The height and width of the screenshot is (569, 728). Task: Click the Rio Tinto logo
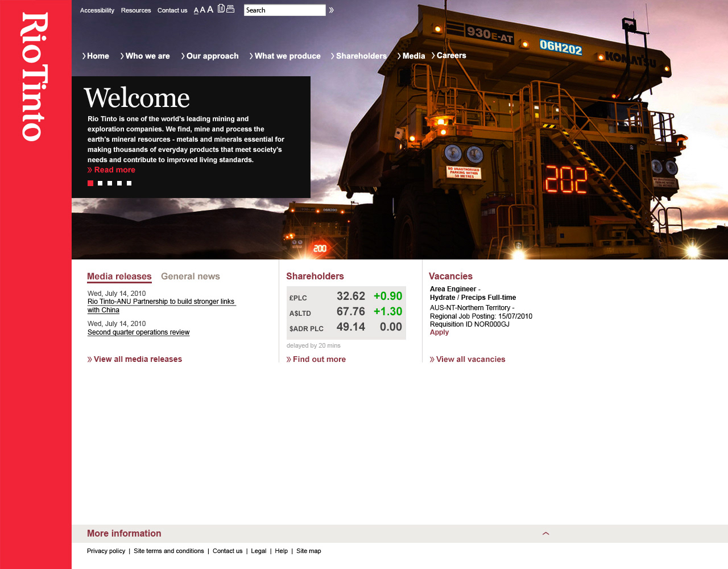click(x=35, y=77)
